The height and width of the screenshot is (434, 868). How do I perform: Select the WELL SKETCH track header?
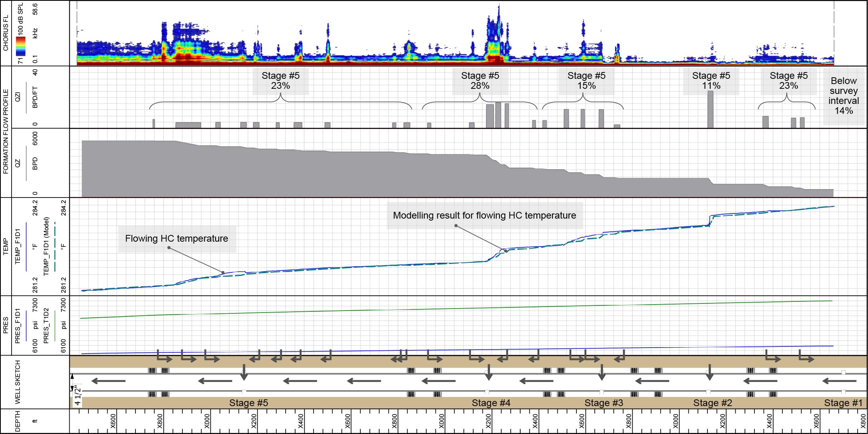pos(18,382)
